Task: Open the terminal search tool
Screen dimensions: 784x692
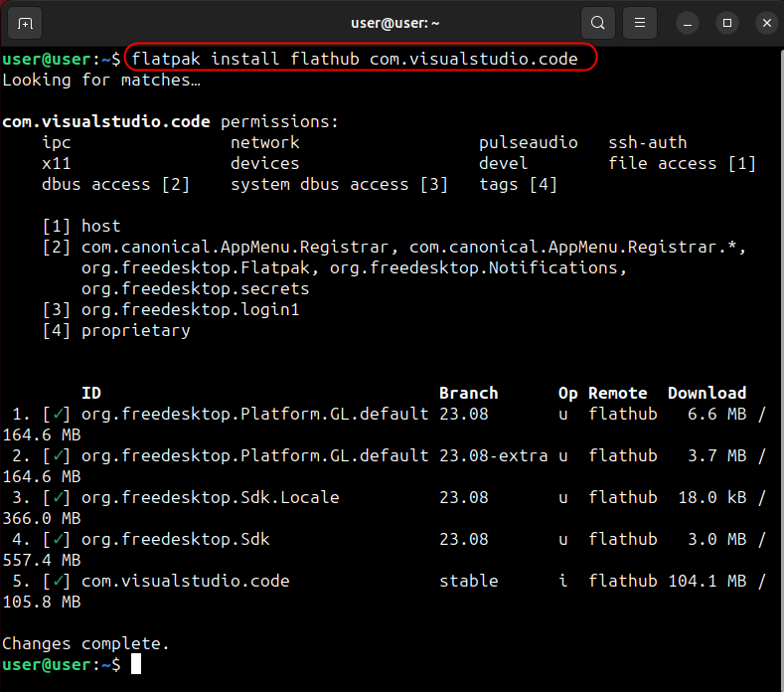Action: tap(597, 22)
